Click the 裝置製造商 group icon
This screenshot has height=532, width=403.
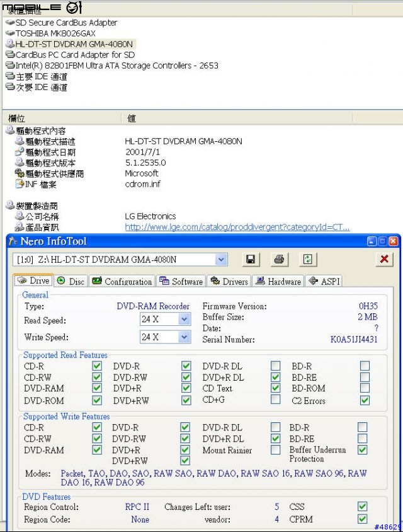pyautogui.click(x=10, y=205)
